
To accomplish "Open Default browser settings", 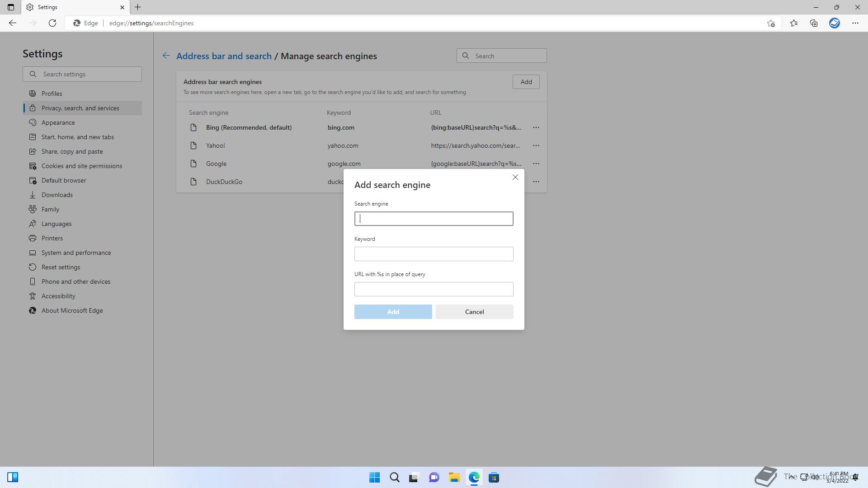I will click(x=82, y=180).
